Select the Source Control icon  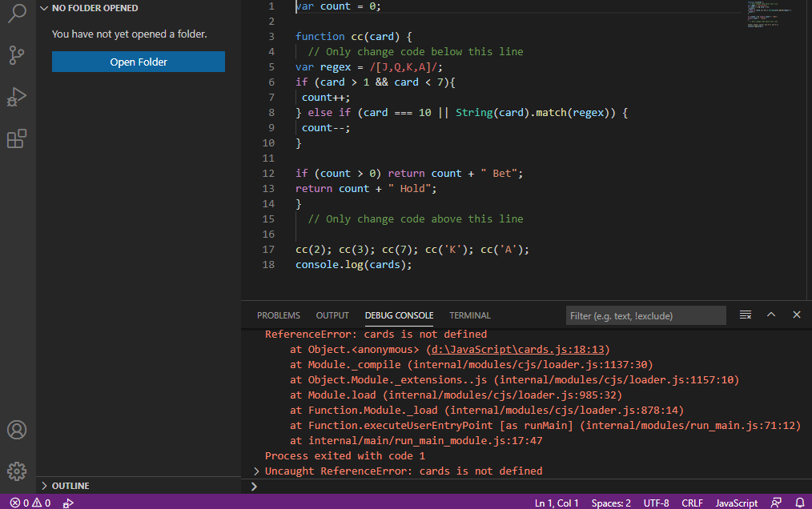[17, 54]
